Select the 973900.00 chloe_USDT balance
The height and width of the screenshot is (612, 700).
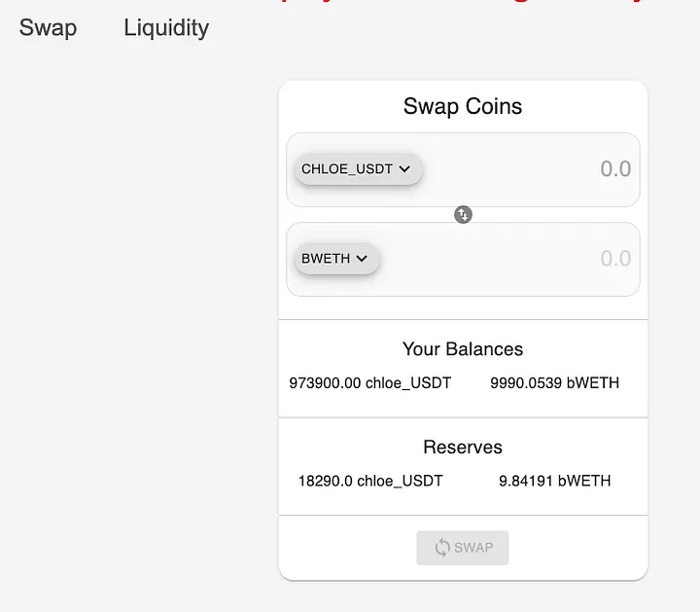coord(370,383)
